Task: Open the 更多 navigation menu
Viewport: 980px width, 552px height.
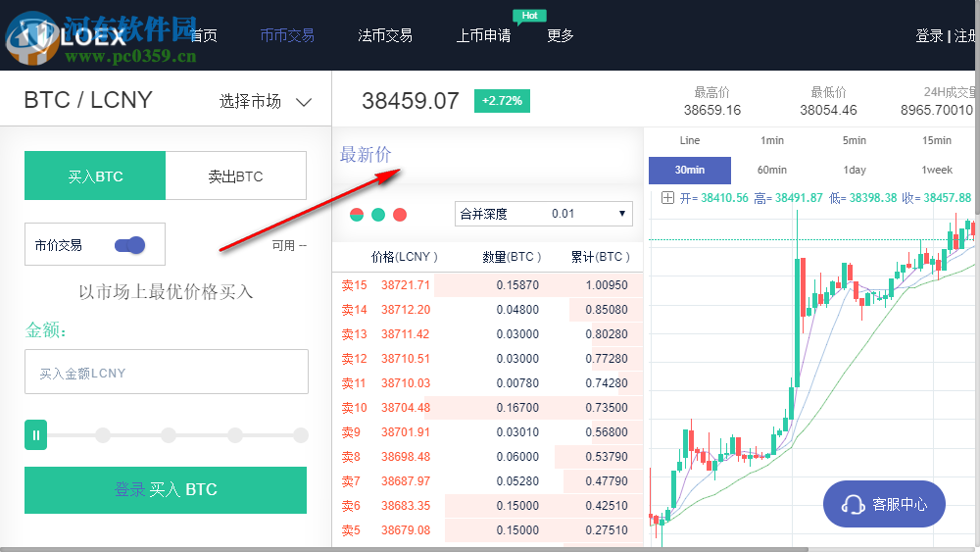Action: pyautogui.click(x=561, y=35)
